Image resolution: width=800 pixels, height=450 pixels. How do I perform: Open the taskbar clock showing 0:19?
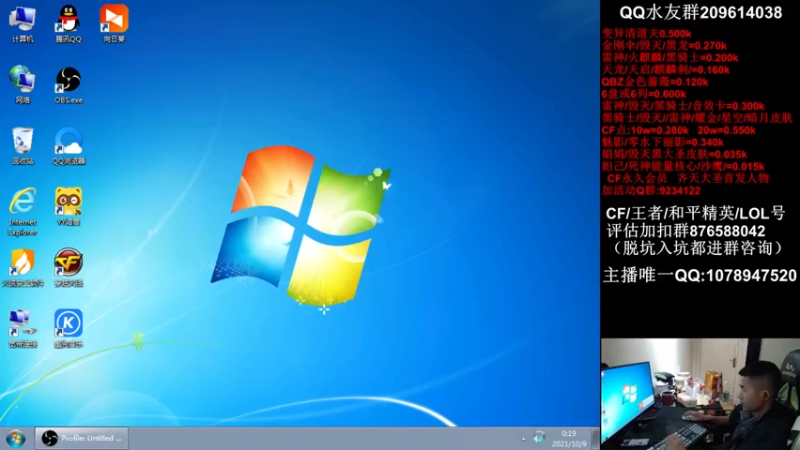(x=569, y=439)
